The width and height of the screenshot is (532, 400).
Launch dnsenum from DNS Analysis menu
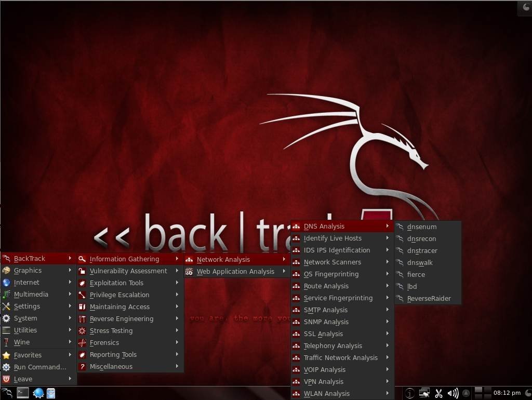(x=421, y=227)
